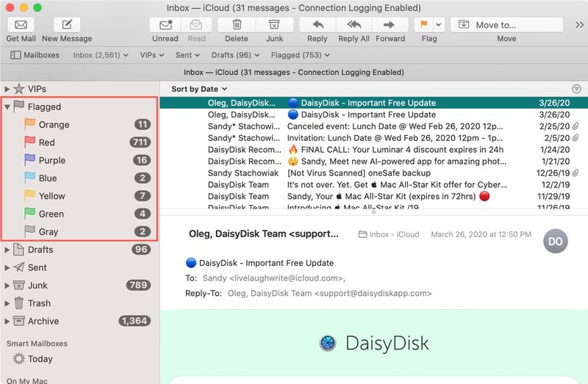Reply to the selected message
This screenshot has width=588, height=384.
click(318, 25)
